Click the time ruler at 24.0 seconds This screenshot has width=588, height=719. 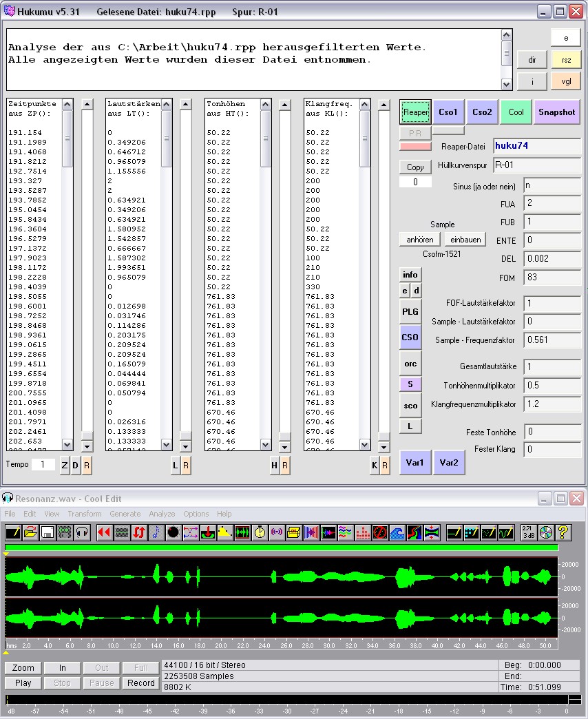[x=264, y=645]
